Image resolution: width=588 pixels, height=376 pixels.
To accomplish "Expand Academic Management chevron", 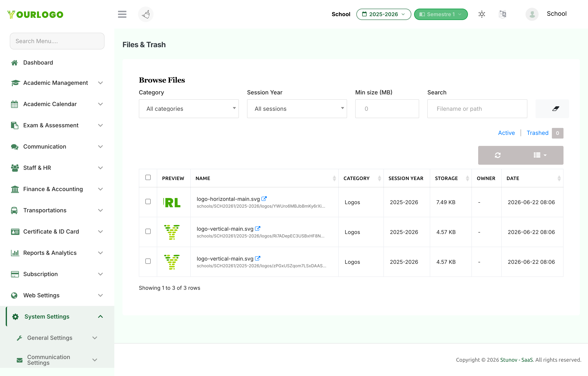I will [x=100, y=83].
